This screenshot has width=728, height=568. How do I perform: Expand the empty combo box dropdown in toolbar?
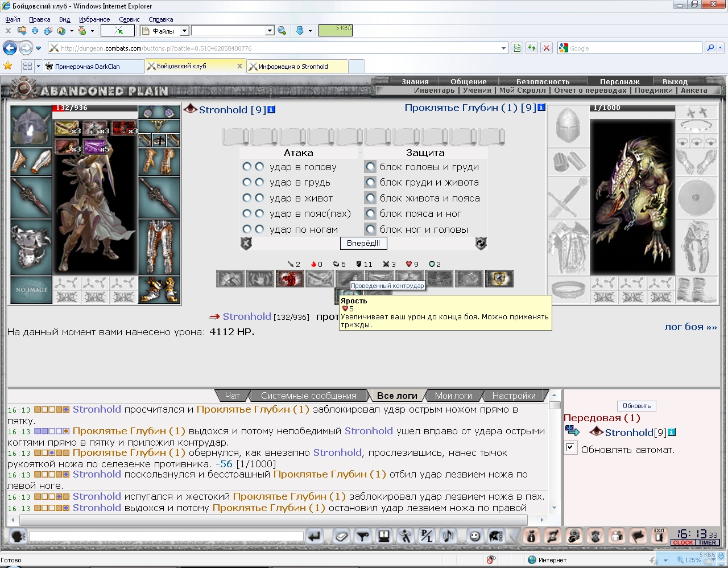click(270, 31)
